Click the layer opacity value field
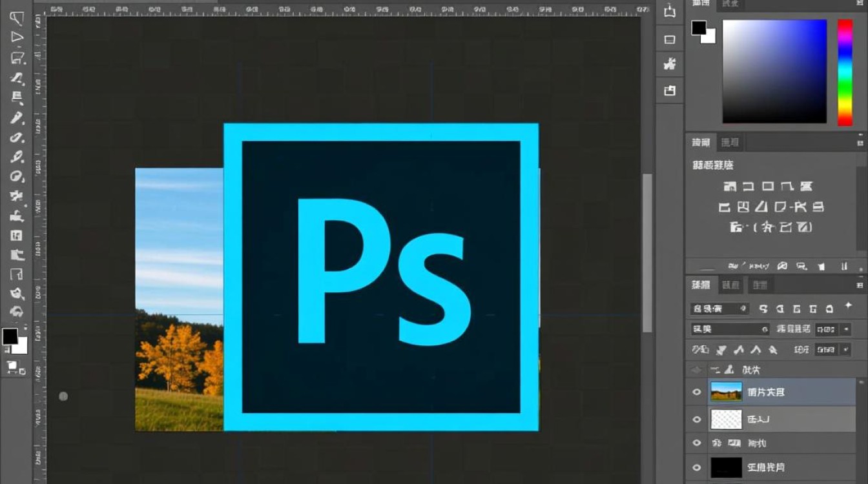 [827, 329]
